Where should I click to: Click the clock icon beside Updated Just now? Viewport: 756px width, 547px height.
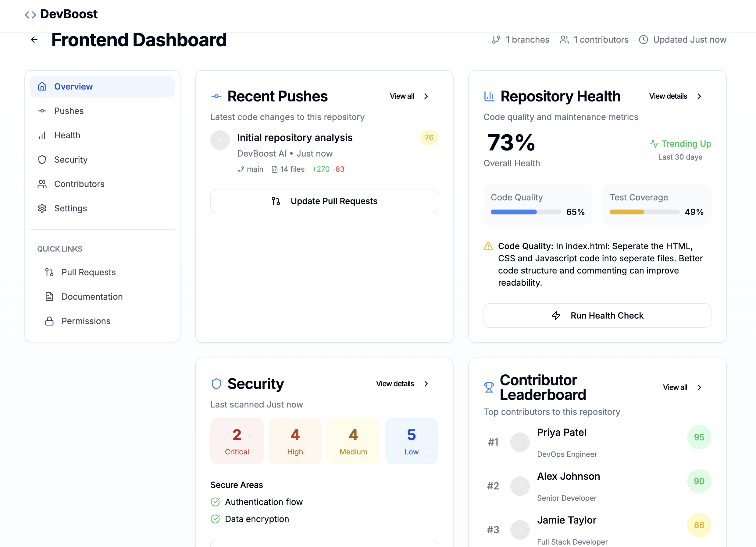tap(643, 40)
